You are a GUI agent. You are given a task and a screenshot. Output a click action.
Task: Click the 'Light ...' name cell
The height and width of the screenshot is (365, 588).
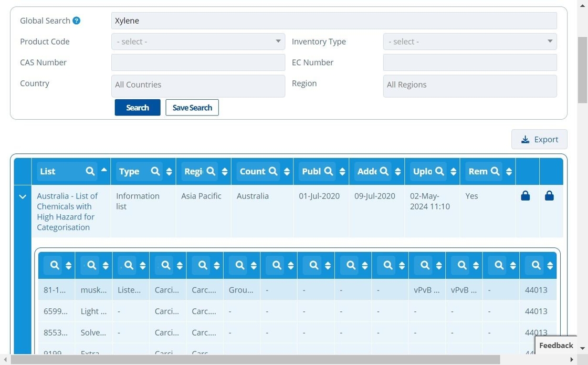point(93,311)
